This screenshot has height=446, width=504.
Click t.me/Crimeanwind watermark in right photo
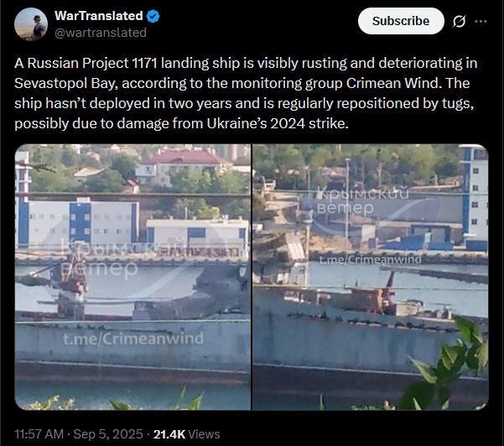[x=370, y=259]
